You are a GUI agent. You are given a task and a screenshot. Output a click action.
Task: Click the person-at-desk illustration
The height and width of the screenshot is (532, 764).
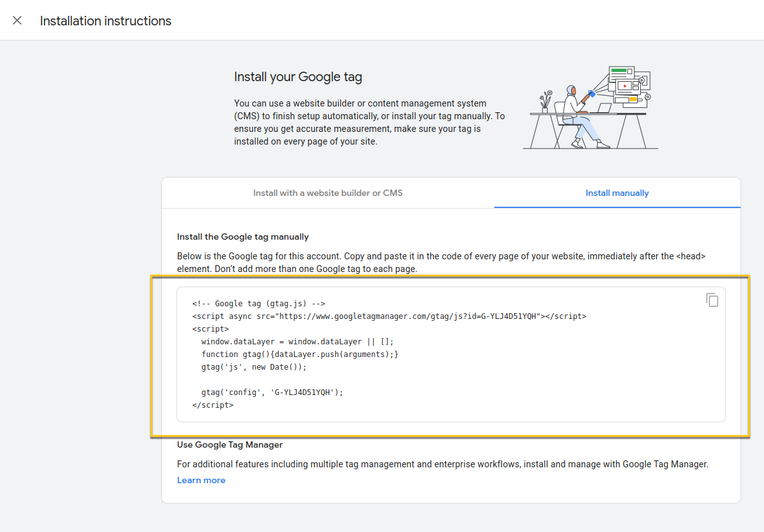coord(590,108)
